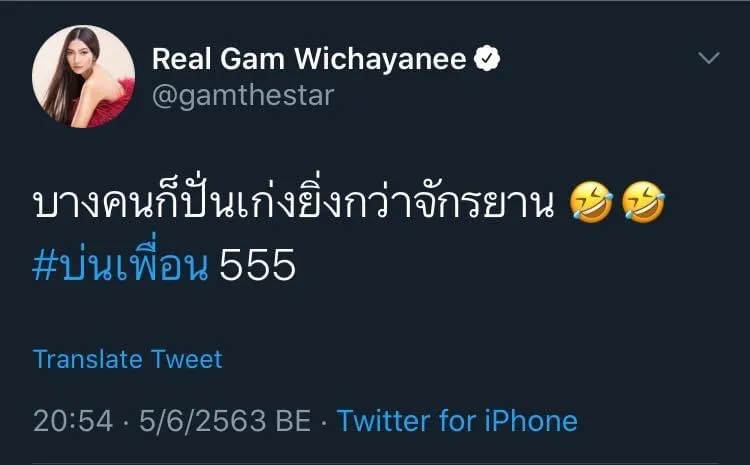This screenshot has width=750, height=465.
Task: Click the opening word บางคน of the tweet
Action: click(95, 204)
